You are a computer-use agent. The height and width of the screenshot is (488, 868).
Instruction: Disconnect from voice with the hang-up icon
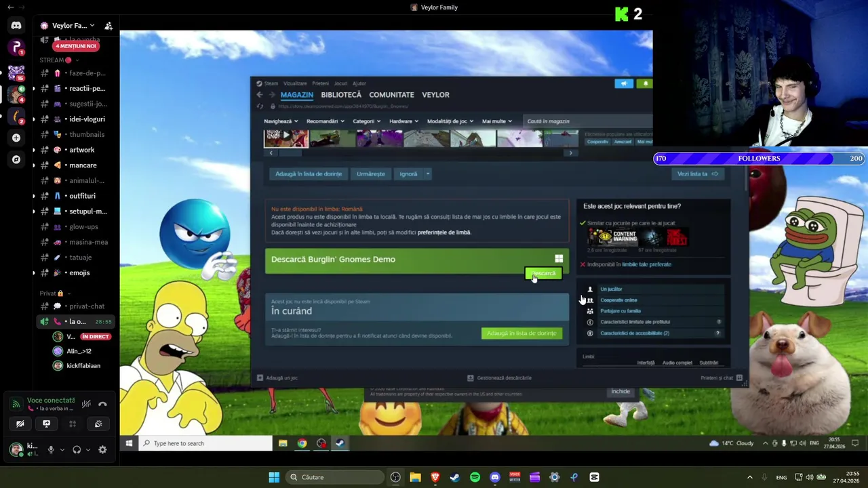(102, 404)
